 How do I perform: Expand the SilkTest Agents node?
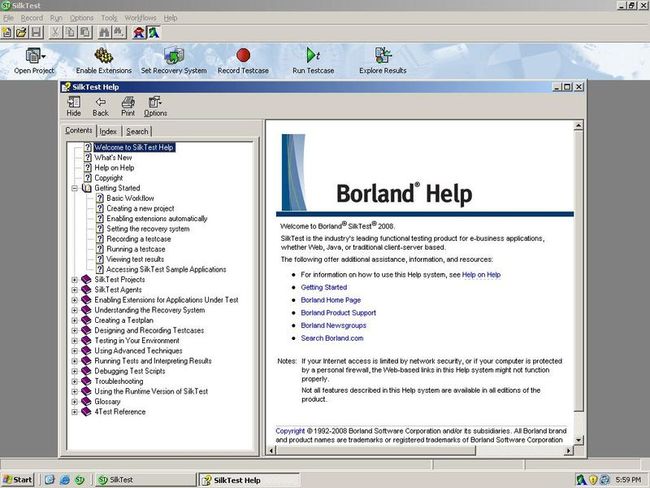point(75,290)
